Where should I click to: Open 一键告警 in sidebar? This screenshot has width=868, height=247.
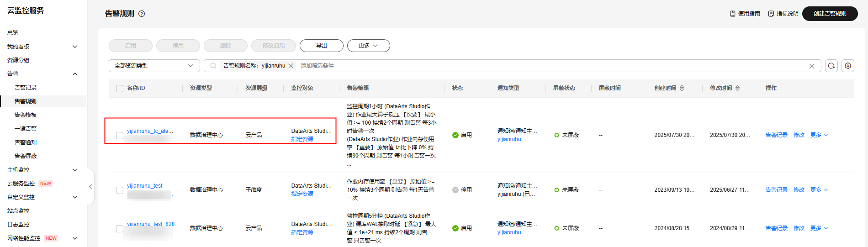pyautogui.click(x=26, y=129)
